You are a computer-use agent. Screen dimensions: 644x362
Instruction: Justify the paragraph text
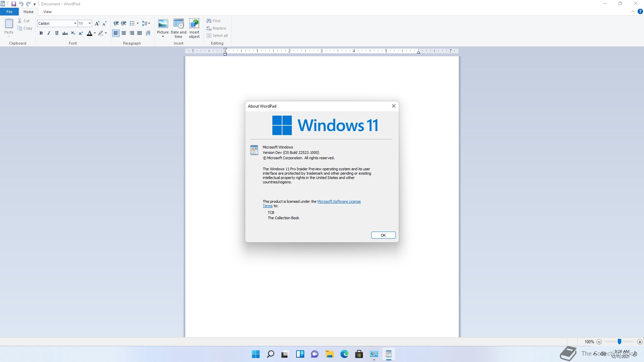(140, 33)
